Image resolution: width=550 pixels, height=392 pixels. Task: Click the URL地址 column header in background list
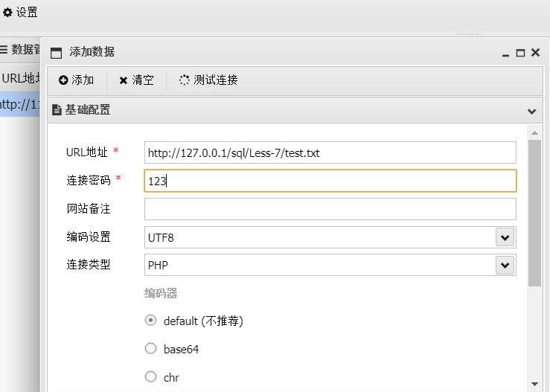[x=20, y=78]
